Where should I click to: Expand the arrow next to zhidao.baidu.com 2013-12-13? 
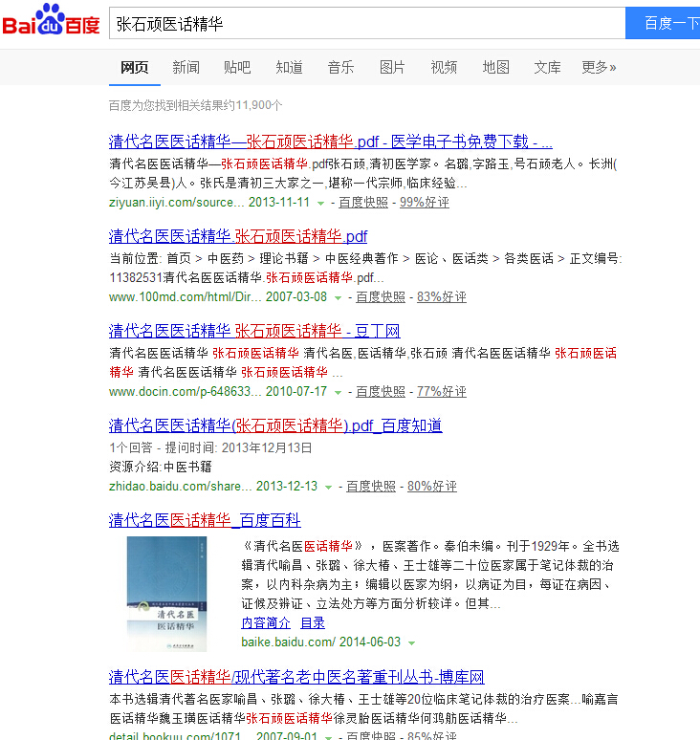pyautogui.click(x=329, y=488)
